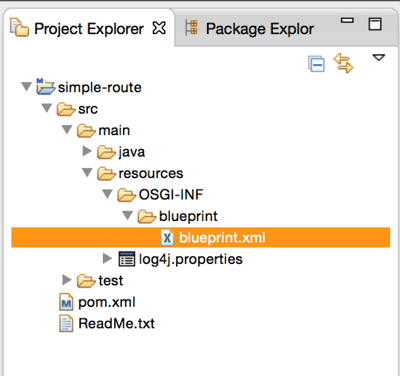Screen dimensions: 400x376
Task: Switch to the Project Explorer tab
Action: coord(89,29)
